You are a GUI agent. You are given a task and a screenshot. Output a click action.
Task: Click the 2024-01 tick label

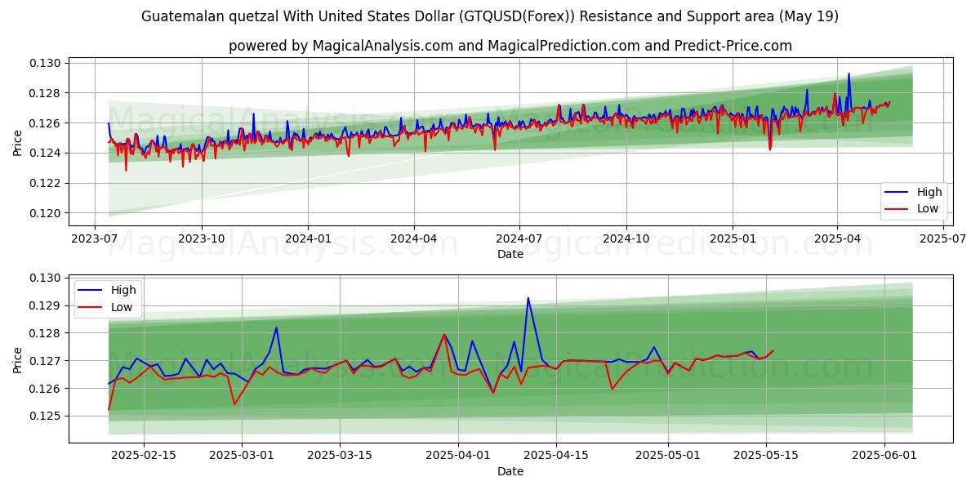pos(308,238)
